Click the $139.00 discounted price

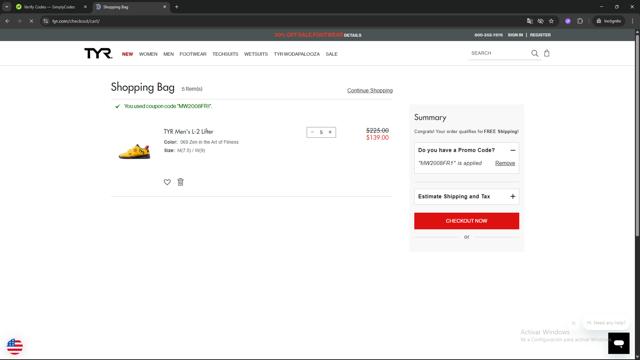click(x=378, y=138)
